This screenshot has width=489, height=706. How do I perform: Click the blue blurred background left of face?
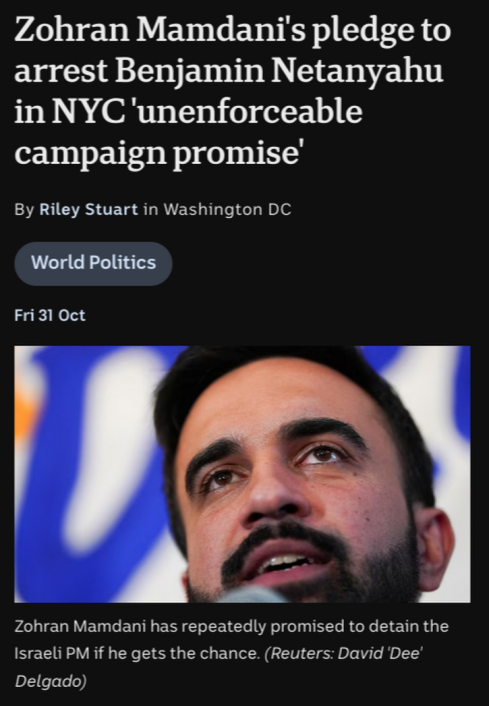pyautogui.click(x=90, y=473)
